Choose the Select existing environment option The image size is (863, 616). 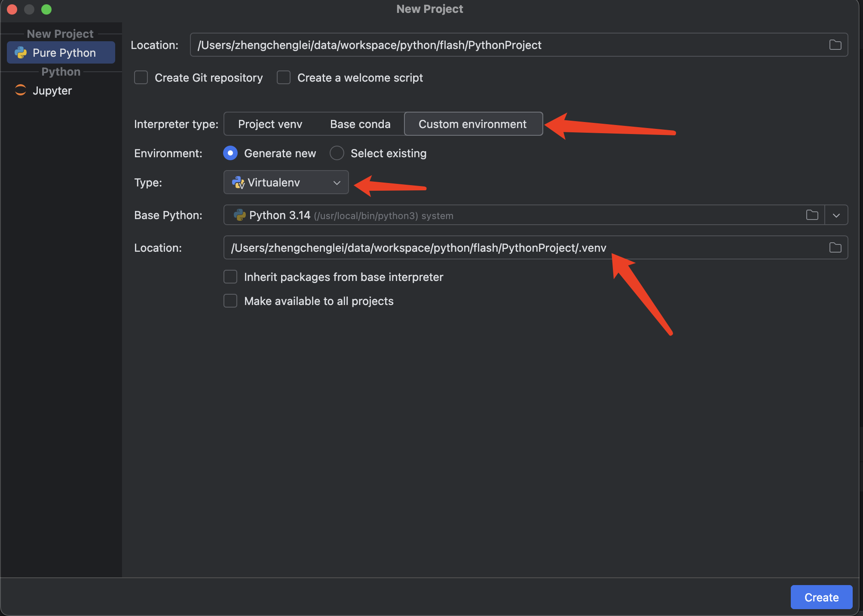coord(337,153)
